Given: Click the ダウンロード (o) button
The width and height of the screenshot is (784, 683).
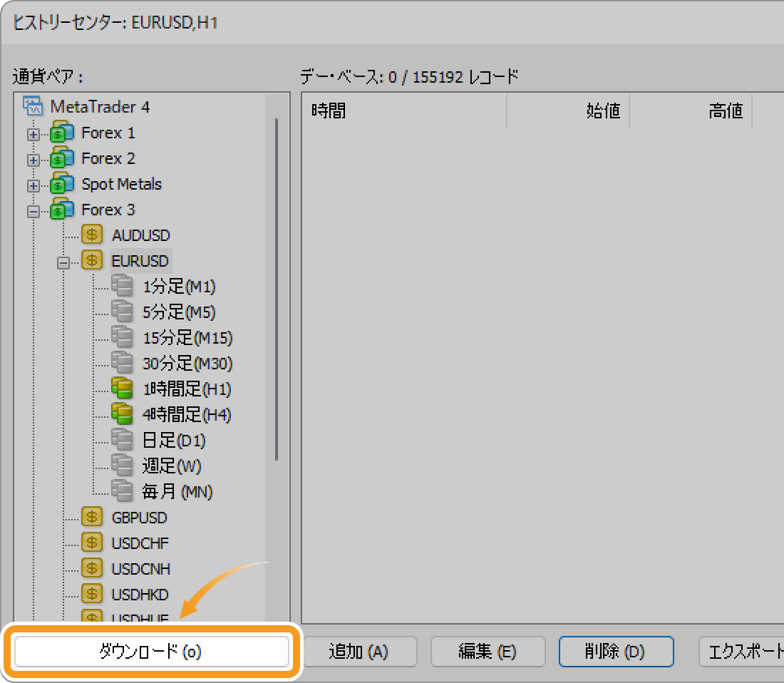Looking at the screenshot, I should (152, 652).
